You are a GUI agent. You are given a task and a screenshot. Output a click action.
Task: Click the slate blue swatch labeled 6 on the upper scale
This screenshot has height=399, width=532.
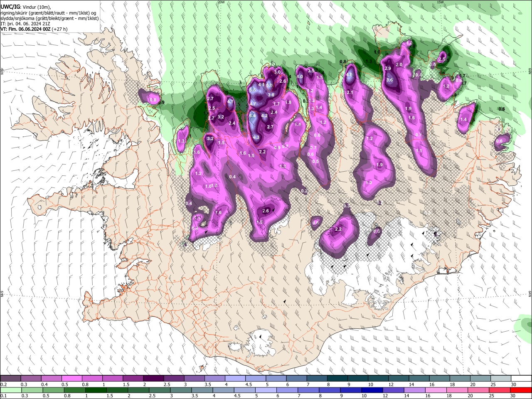click(297, 378)
